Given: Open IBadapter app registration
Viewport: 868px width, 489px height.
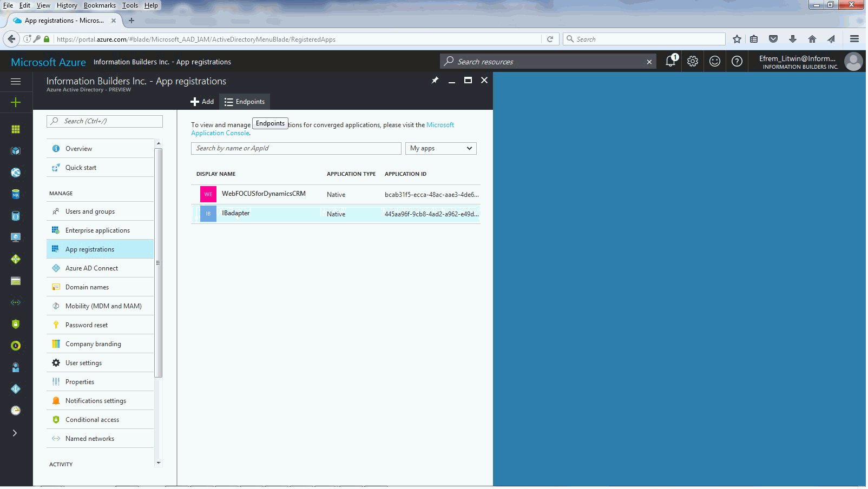Looking at the screenshot, I should coord(336,214).
